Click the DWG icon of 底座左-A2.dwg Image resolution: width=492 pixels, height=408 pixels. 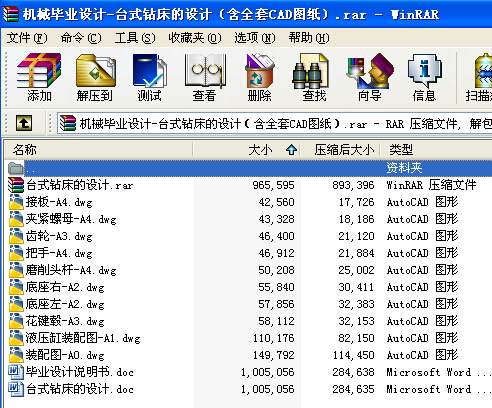point(16,304)
